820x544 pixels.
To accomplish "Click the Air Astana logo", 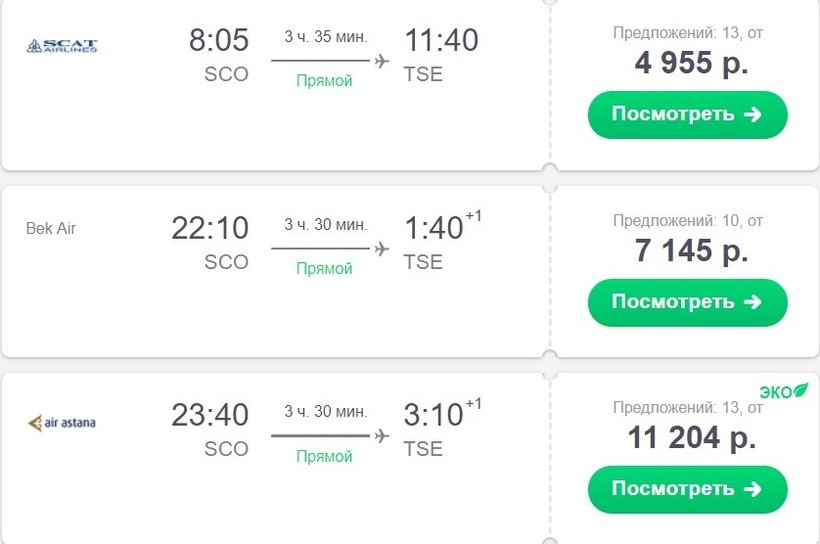I will point(62,423).
